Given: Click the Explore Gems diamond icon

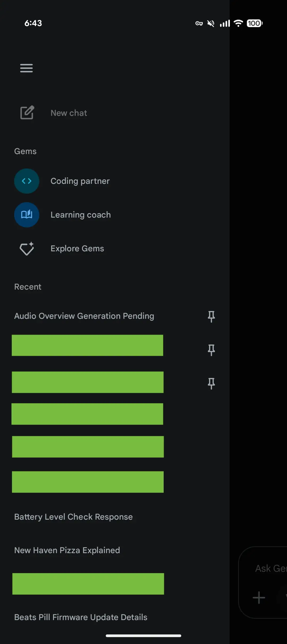Looking at the screenshot, I should click(27, 249).
